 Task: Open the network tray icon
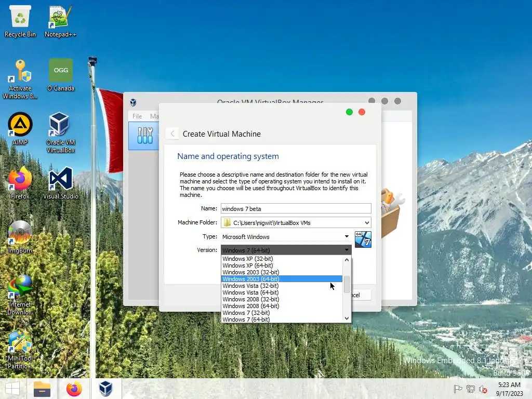point(471,389)
